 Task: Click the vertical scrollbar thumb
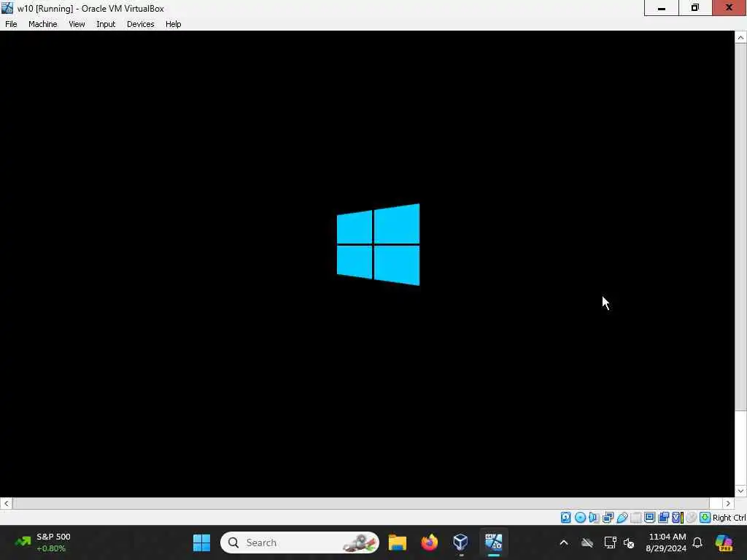point(740,227)
